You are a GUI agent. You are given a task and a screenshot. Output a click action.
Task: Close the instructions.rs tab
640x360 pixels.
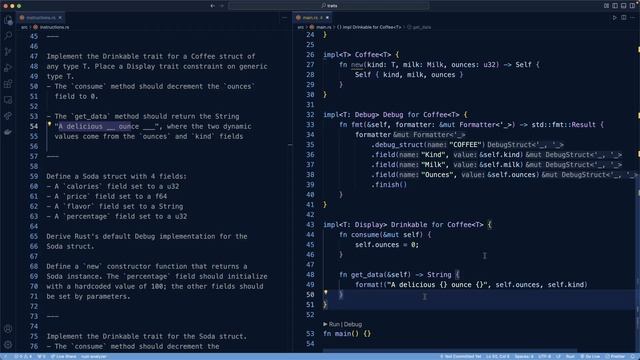click(60, 18)
